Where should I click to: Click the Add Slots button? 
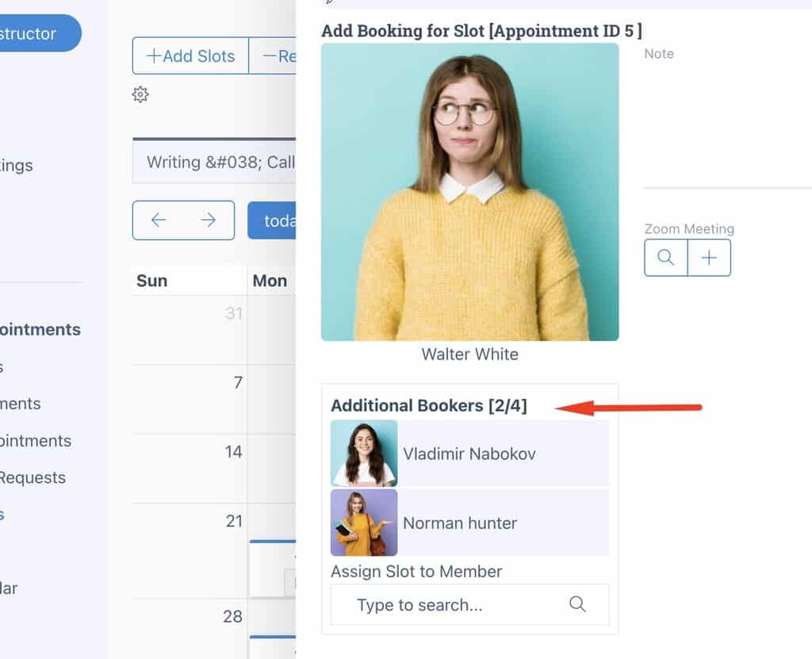[x=190, y=56]
